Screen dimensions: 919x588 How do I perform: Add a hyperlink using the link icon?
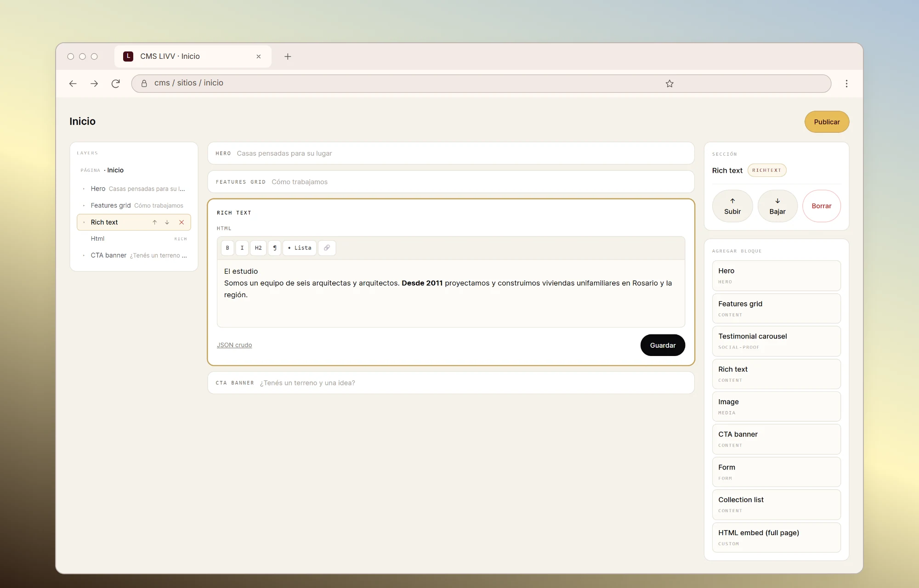327,248
